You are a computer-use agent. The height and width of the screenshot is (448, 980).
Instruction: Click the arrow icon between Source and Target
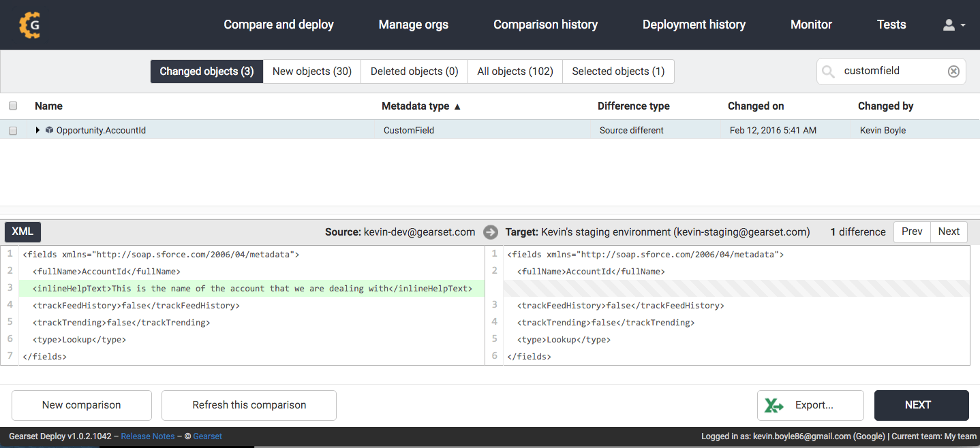(x=490, y=232)
